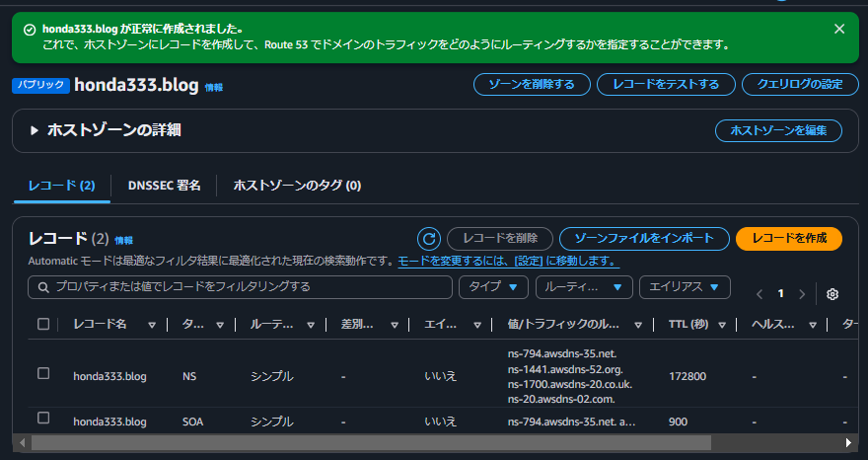The width and height of the screenshot is (868, 460).
Task: Click ns-794.awsdns-35.net. in NS row
Action: click(x=562, y=354)
